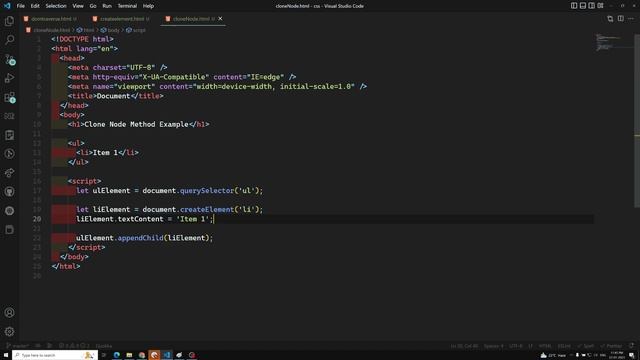The image size is (640, 360).
Task: Open the Accounts icon in activity bar
Action: tap(9, 313)
